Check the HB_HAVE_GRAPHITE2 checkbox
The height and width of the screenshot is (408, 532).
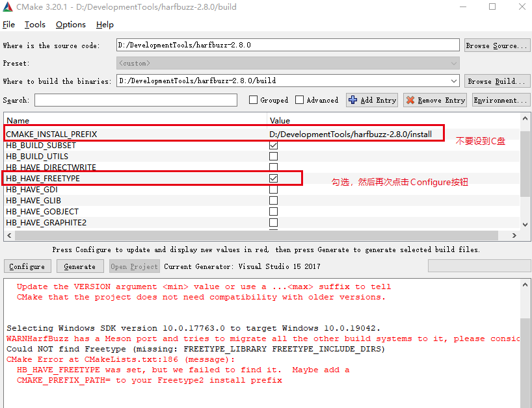click(273, 223)
